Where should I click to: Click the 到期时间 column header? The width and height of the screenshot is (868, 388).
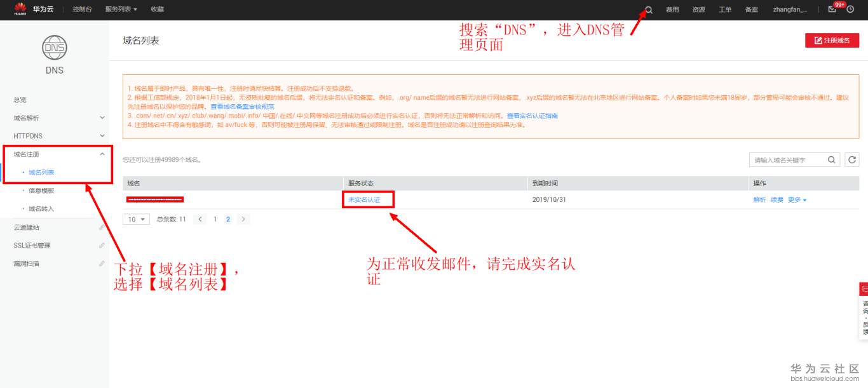pyautogui.click(x=545, y=183)
